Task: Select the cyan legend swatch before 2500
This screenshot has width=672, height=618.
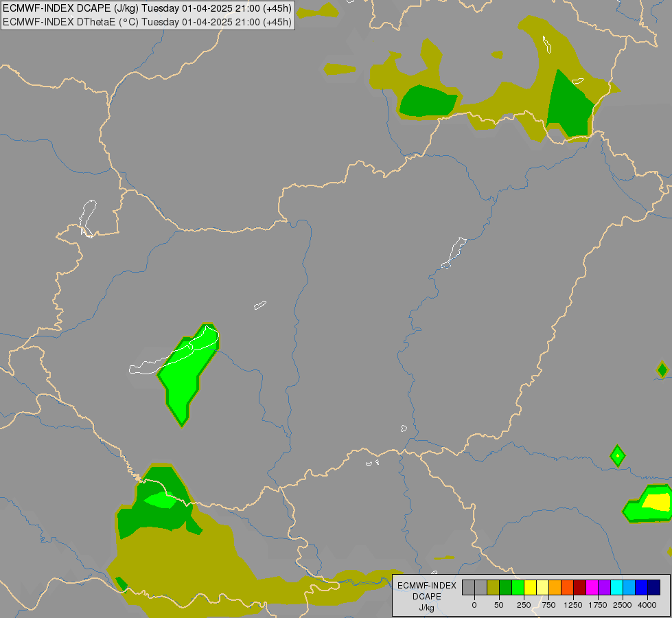Action: [x=616, y=587]
